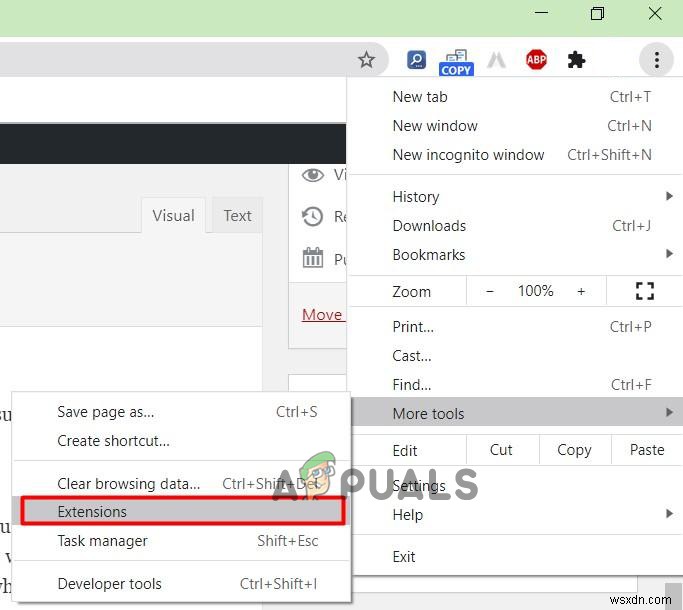The height and width of the screenshot is (610, 683).
Task: Select Save page as... in submenu
Action: coord(182,412)
